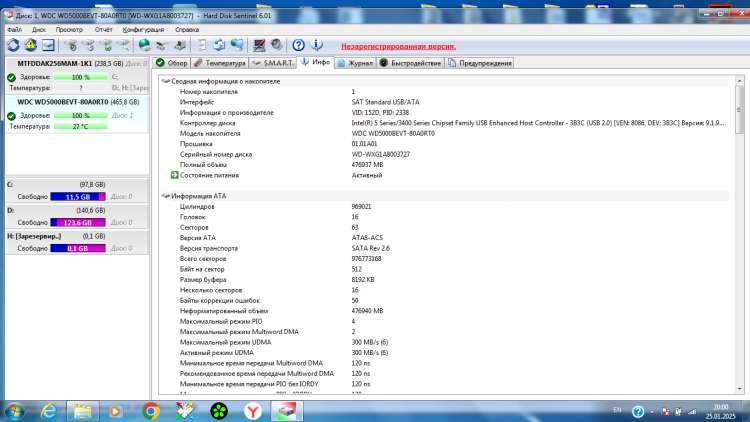This screenshot has width=750, height=422.
Task: Click the disk test icon with green check
Action: (x=106, y=45)
